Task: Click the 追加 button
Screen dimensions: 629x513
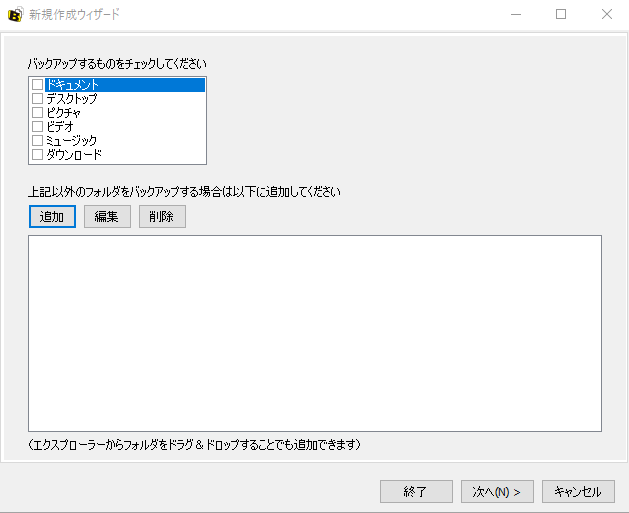Action: [52, 217]
